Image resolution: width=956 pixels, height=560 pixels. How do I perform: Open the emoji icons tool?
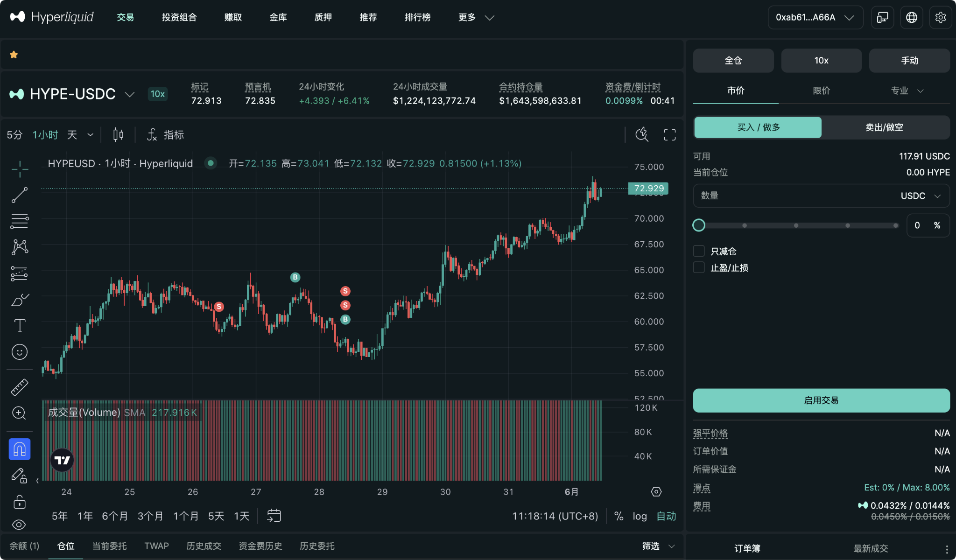point(20,352)
